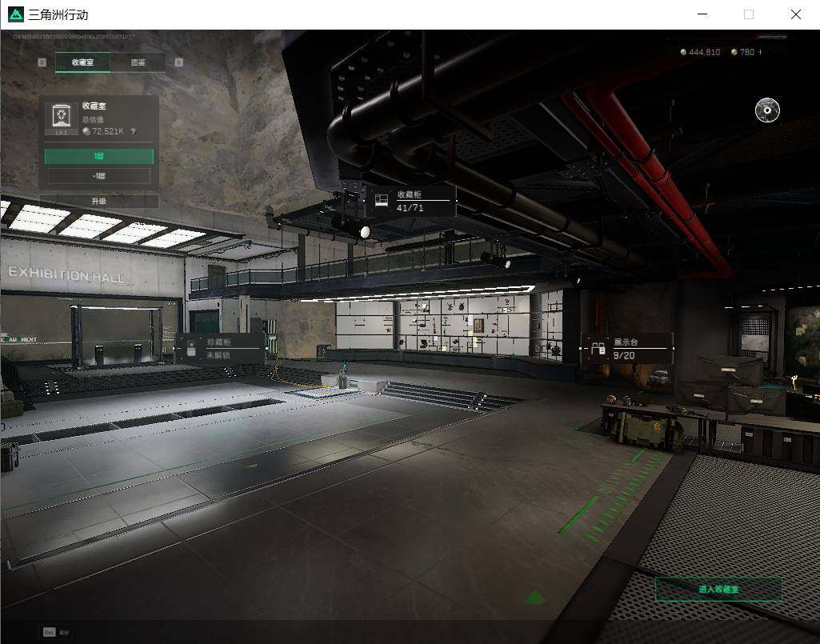
Task: Switch to the 收藏室 tab
Action: pos(82,62)
